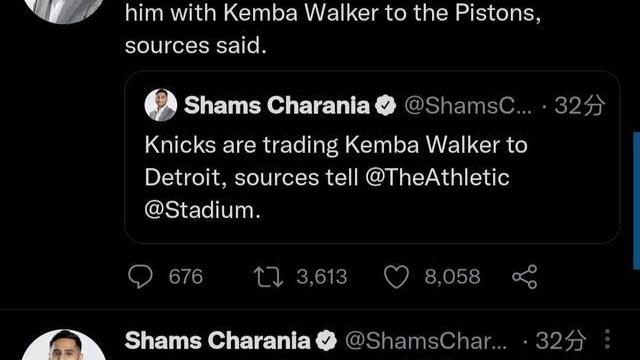Viewport: 640px width, 360px height.
Task: Like the tweet with the heart icon
Action: pos(396,277)
